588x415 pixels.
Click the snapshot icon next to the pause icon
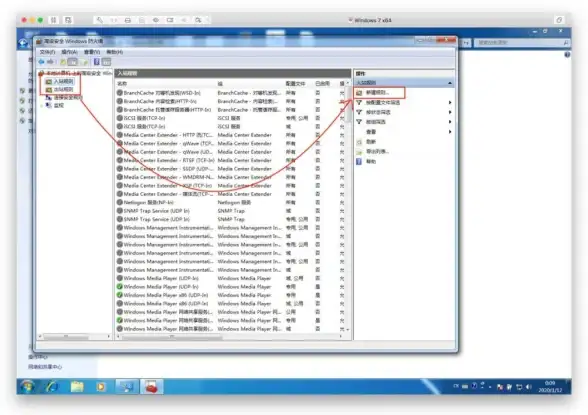click(68, 20)
